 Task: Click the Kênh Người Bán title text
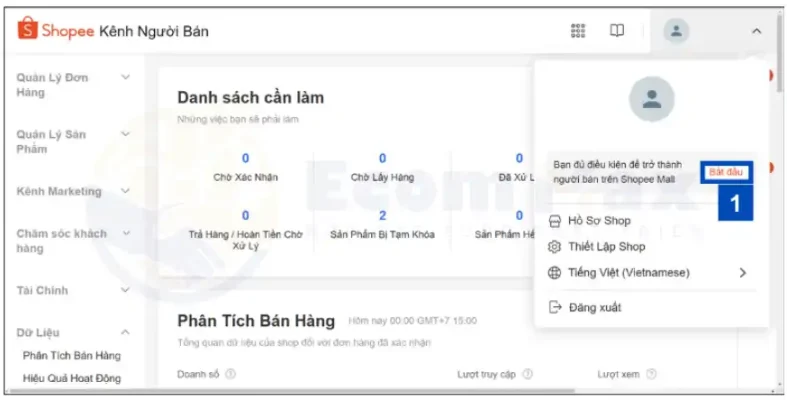click(154, 32)
